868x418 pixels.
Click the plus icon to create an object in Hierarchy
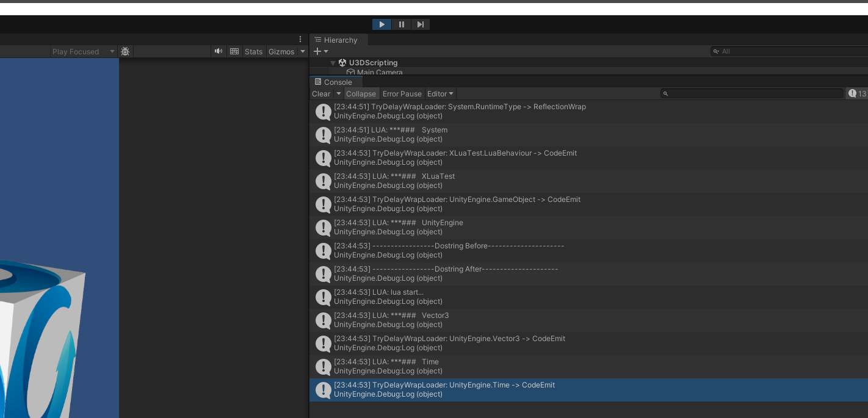pyautogui.click(x=317, y=51)
